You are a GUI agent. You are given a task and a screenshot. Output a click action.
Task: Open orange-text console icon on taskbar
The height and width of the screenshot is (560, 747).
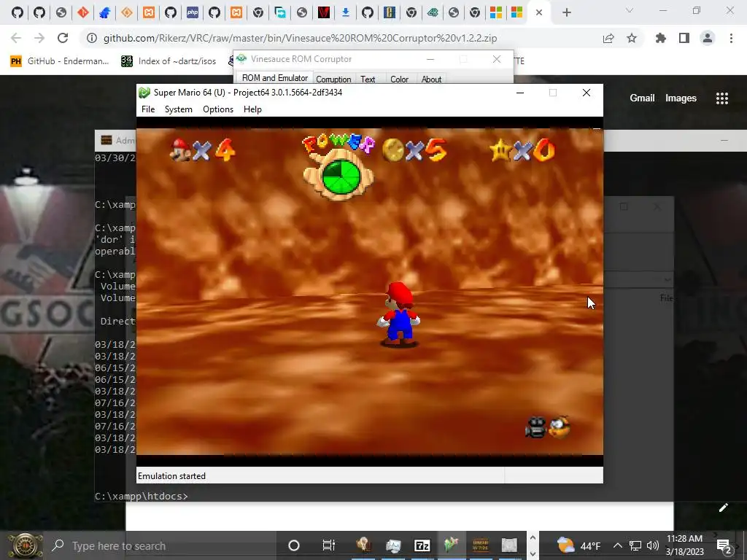(x=481, y=545)
